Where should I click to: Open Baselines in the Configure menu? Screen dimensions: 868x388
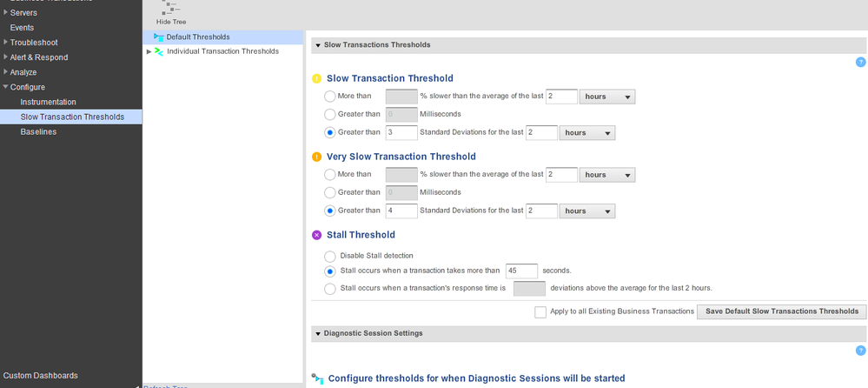click(38, 131)
